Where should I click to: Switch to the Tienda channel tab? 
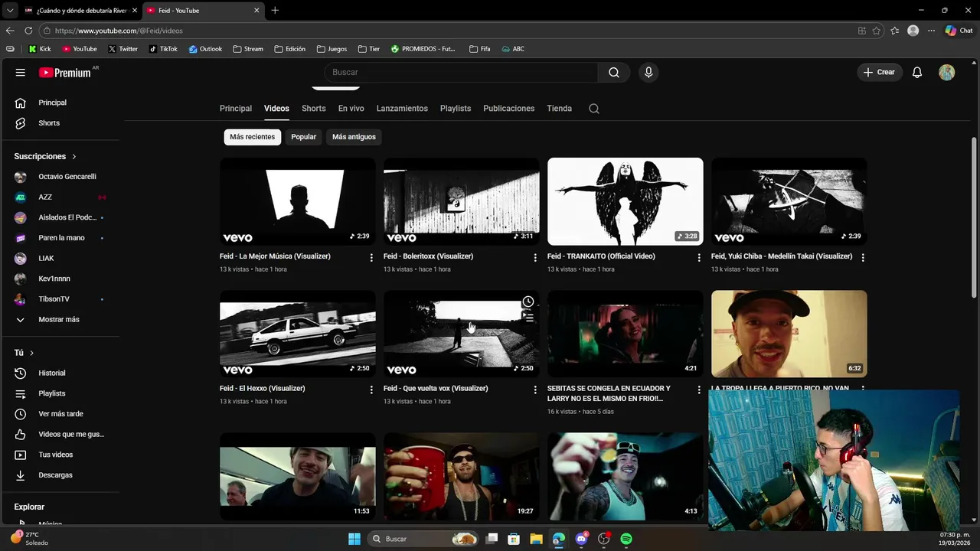click(559, 109)
